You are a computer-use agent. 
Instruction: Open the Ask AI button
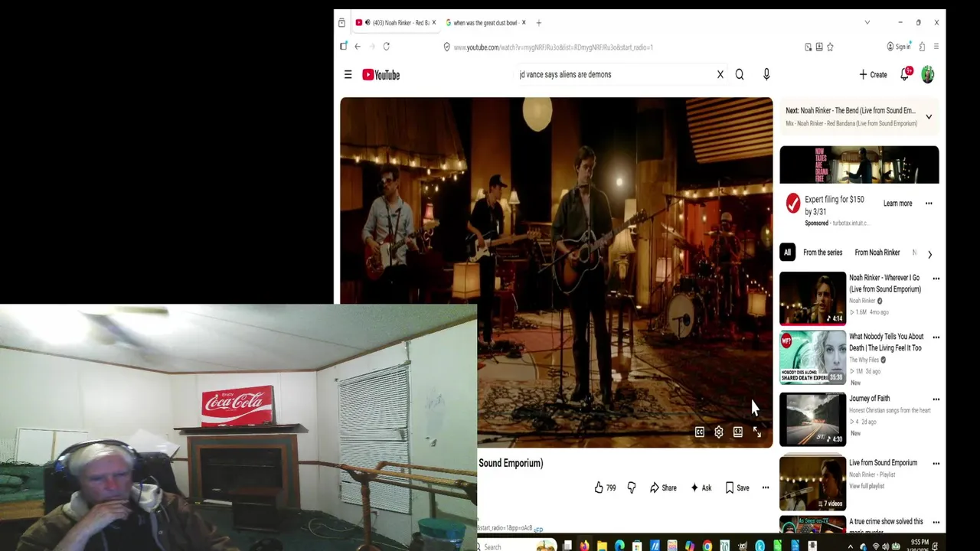tap(701, 487)
